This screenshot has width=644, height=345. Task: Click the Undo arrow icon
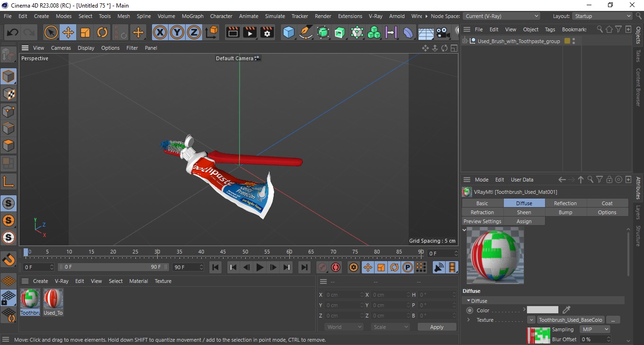click(x=13, y=33)
